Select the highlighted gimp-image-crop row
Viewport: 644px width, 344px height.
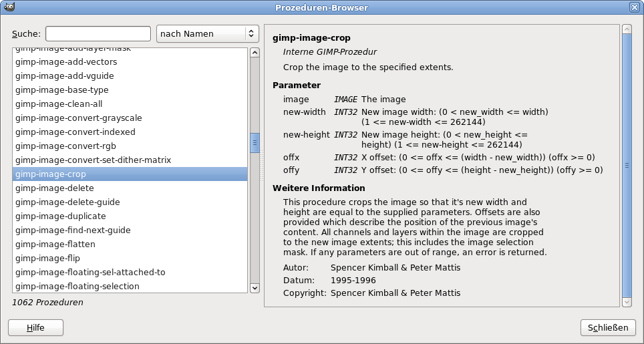[130, 174]
